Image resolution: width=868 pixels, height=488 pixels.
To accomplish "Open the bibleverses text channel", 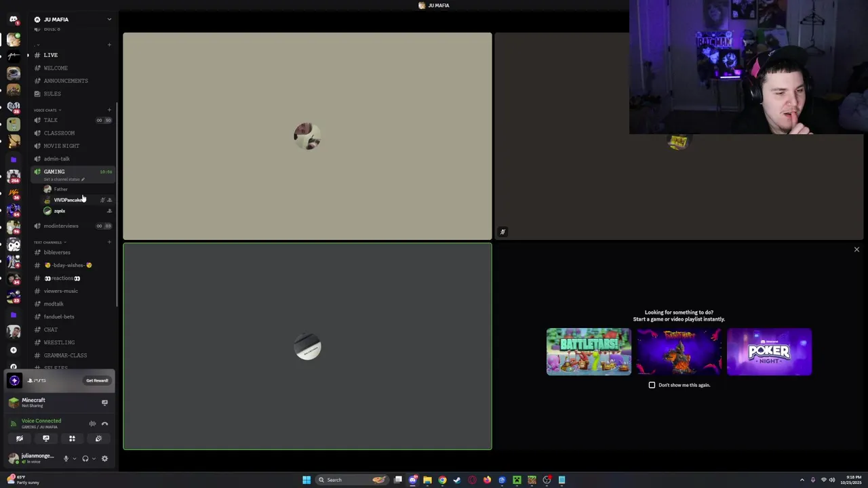I will pos(71,252).
